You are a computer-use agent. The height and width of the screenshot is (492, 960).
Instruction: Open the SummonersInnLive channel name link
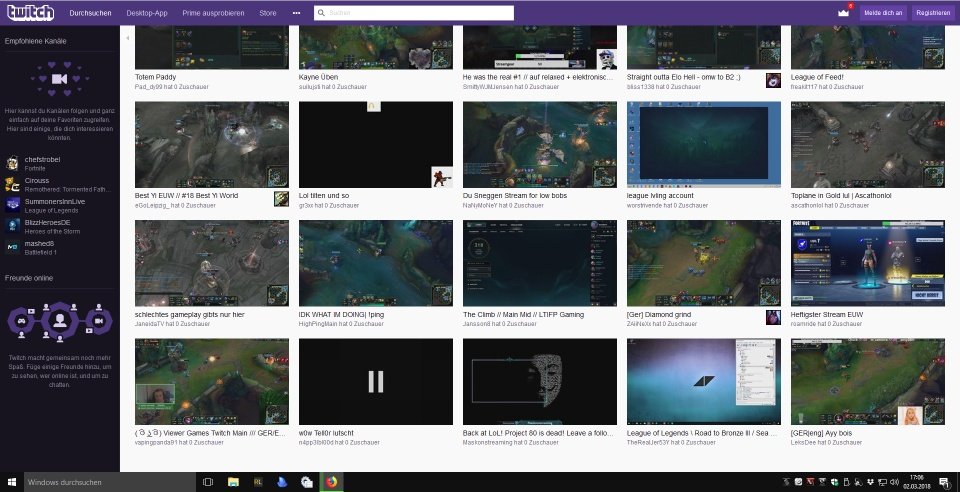click(54, 201)
